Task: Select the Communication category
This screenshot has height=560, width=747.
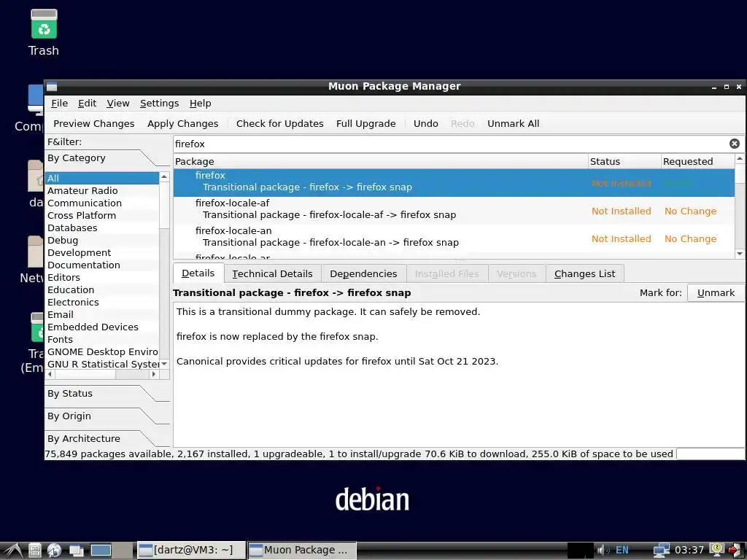Action: point(102,203)
